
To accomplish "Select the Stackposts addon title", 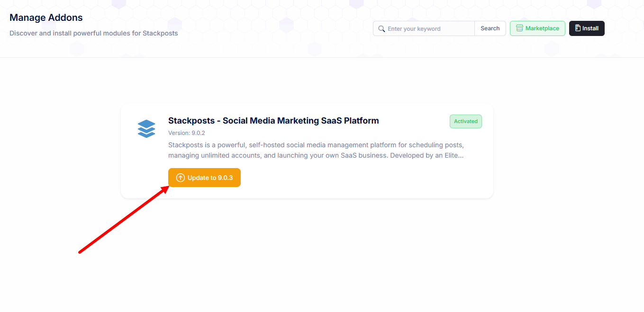I will (x=273, y=121).
